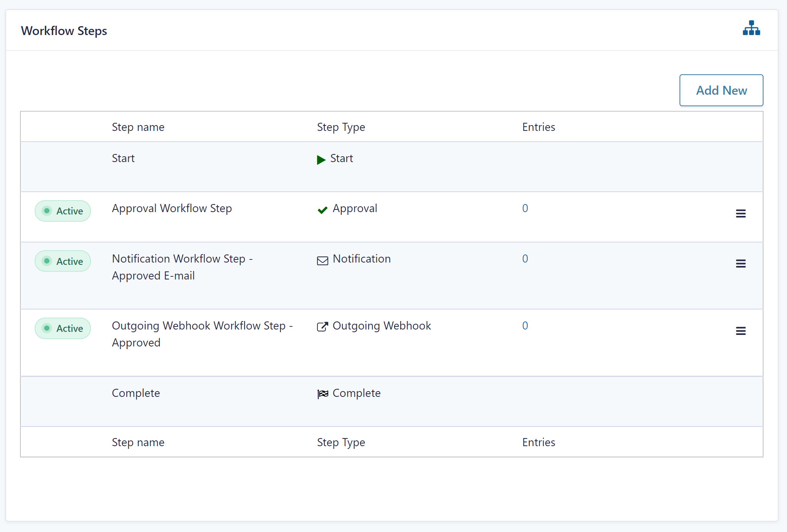Click the green Start play icon
The image size is (787, 532).
(321, 159)
